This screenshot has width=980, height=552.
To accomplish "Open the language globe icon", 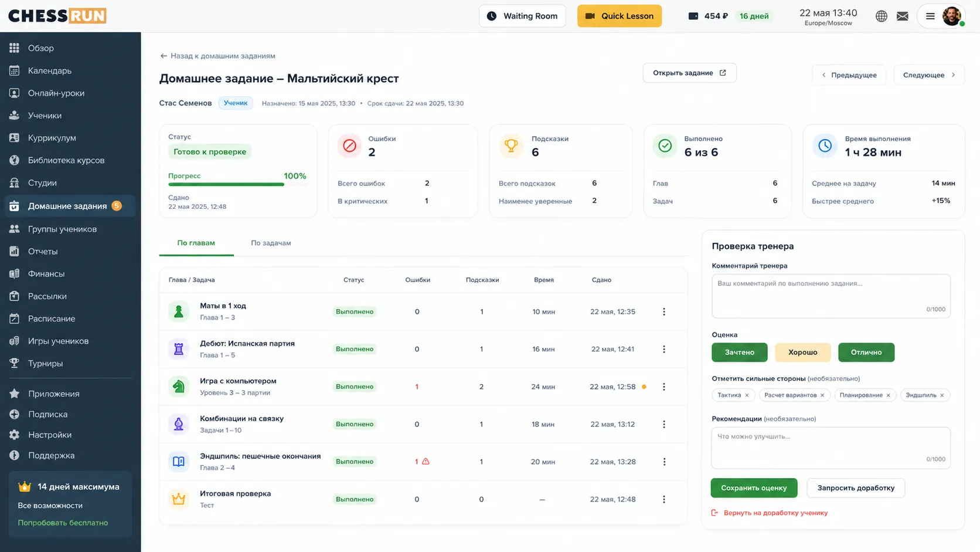I will (x=881, y=16).
